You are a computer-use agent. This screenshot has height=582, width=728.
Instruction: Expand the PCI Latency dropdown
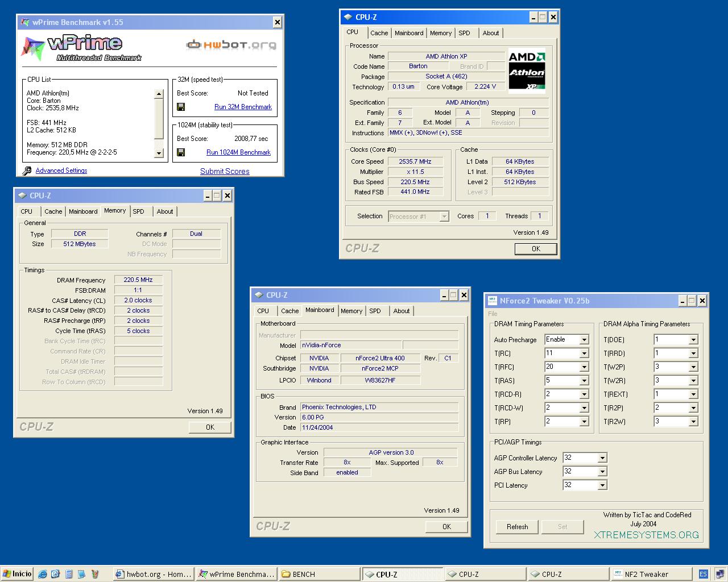click(x=602, y=485)
